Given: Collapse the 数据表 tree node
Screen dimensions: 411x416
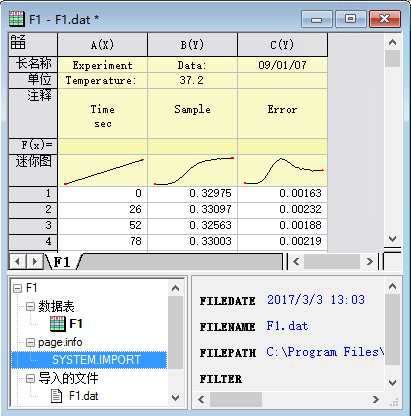Looking at the screenshot, I should 30,306.
